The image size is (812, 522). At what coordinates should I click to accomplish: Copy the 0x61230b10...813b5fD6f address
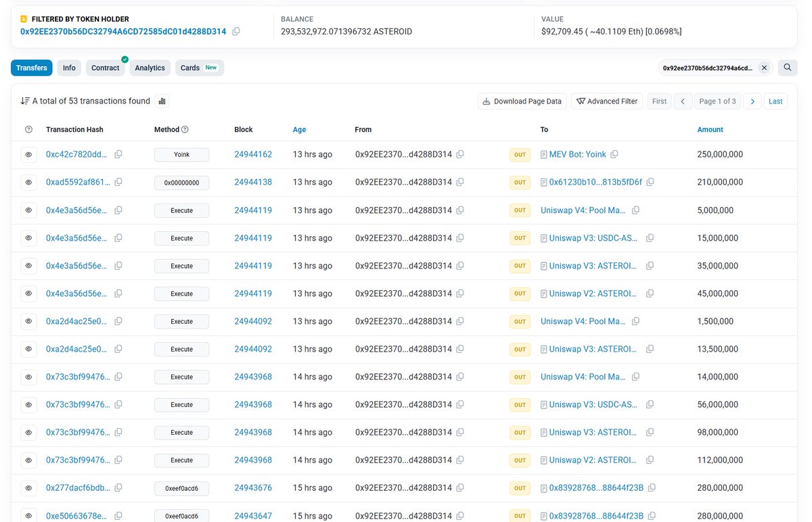[650, 183]
